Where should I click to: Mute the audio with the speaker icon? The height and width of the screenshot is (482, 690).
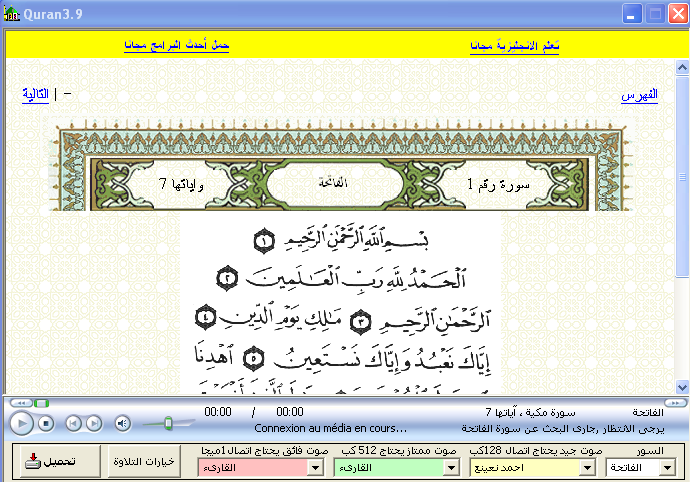coord(123,423)
